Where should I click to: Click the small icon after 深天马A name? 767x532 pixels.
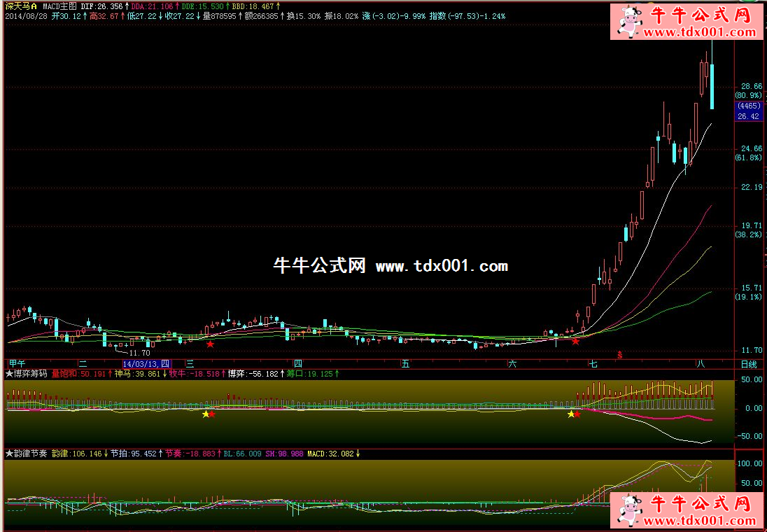point(33,6)
